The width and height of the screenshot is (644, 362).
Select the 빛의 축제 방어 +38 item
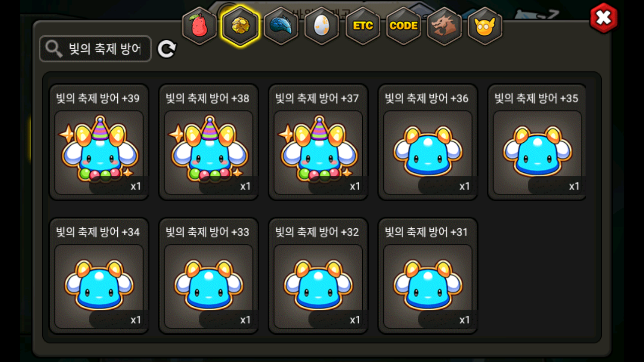209,142
